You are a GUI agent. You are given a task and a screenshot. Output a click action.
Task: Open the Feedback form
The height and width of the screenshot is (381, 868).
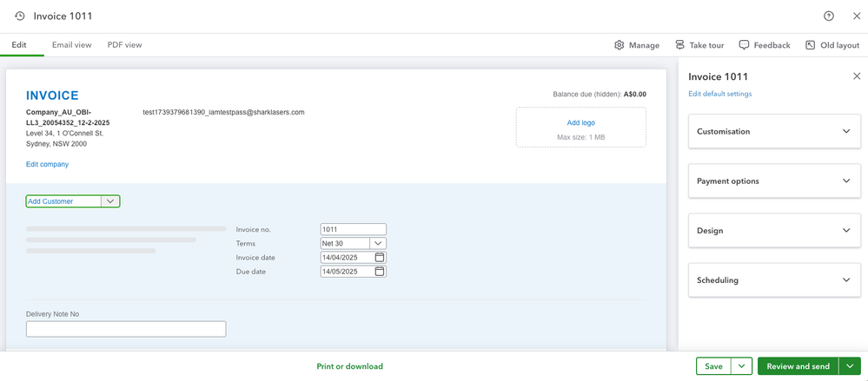[x=765, y=45]
